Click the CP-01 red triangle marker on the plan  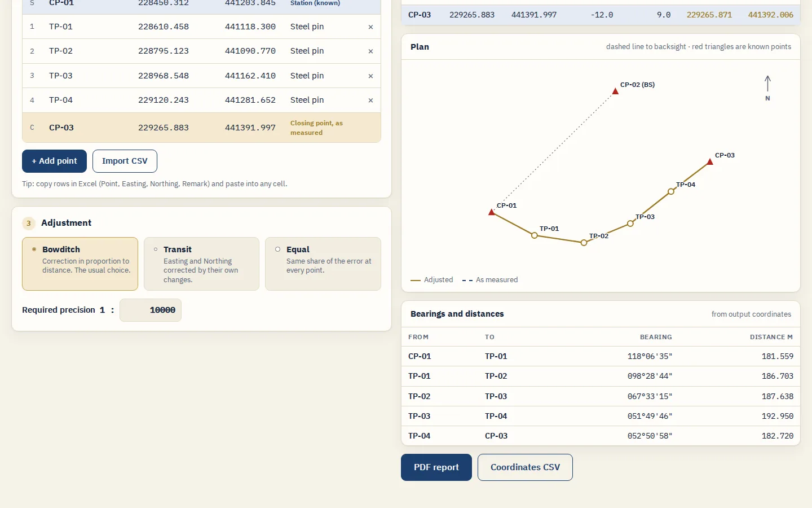tap(492, 212)
